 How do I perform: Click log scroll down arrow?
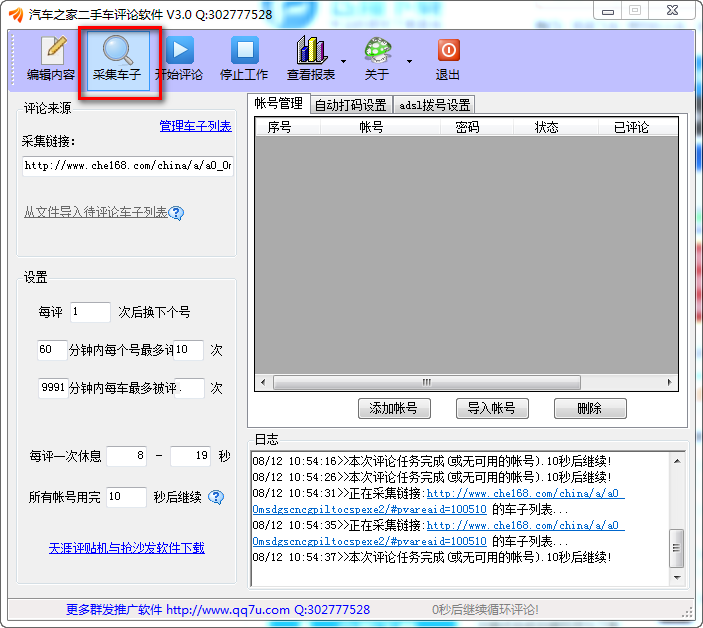pos(677,578)
